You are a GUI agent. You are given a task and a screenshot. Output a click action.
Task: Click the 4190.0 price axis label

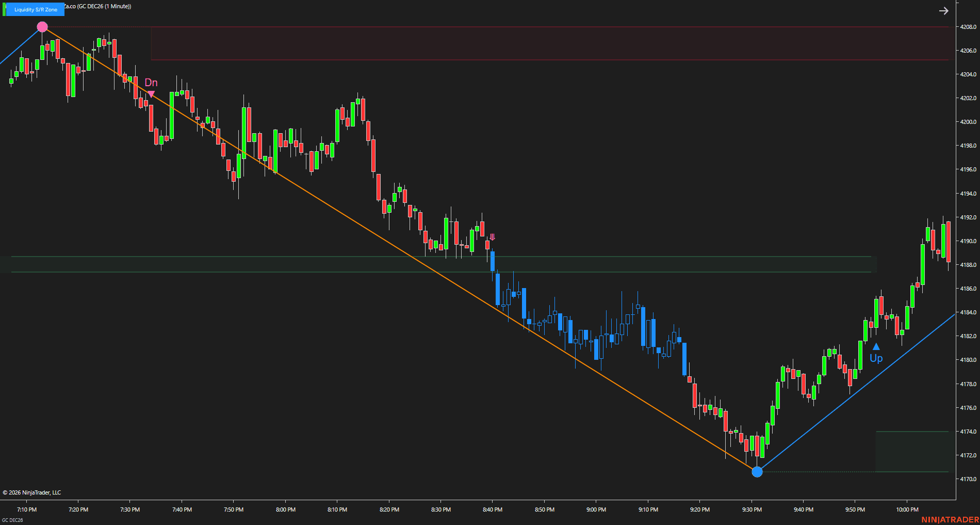[x=968, y=241]
